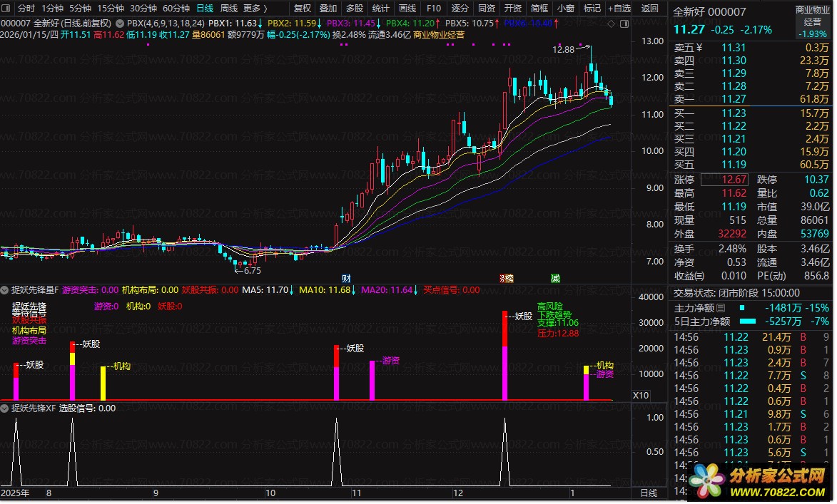837x504 pixels.
Task: Click the 日线 label at bottom right
Action: pyautogui.click(x=649, y=493)
